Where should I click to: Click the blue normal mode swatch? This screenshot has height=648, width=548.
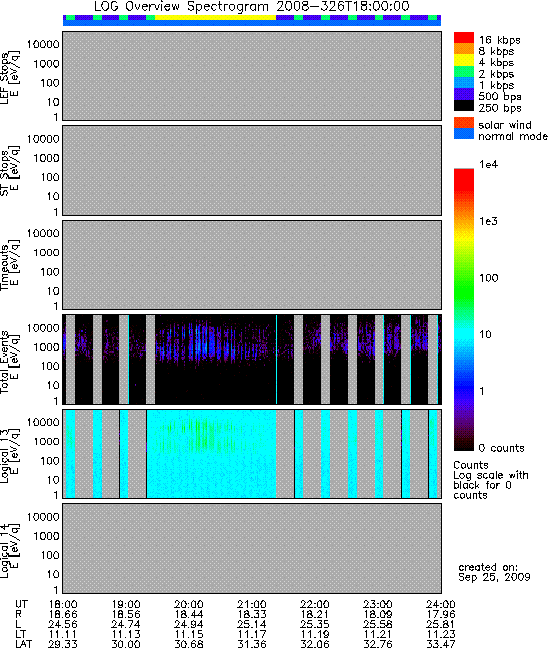click(464, 133)
